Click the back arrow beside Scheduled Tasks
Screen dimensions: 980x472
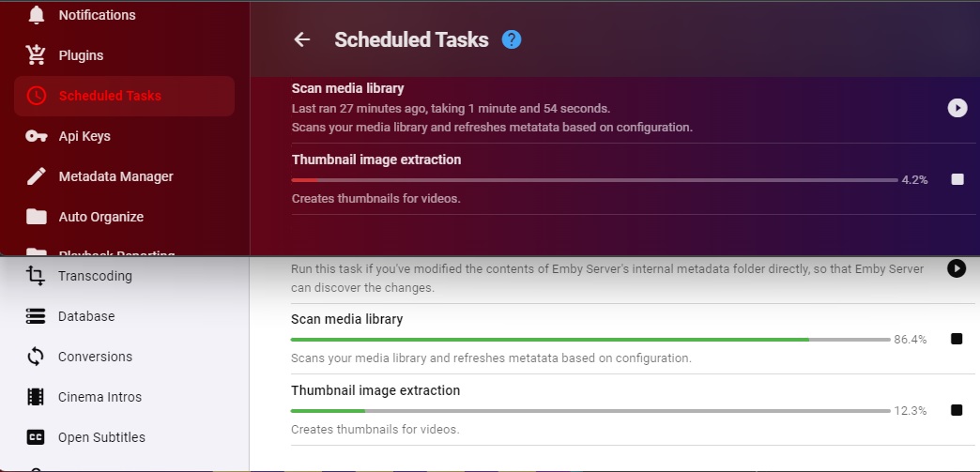click(301, 39)
